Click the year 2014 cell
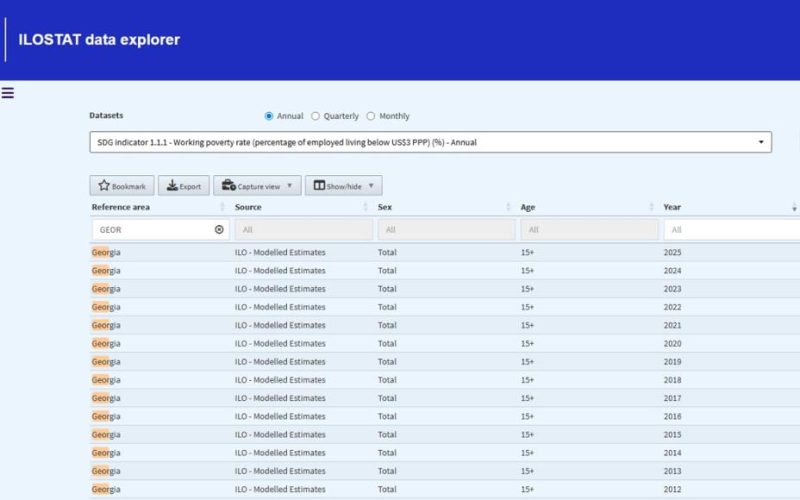Viewport: 800px width, 500px height. (672, 453)
